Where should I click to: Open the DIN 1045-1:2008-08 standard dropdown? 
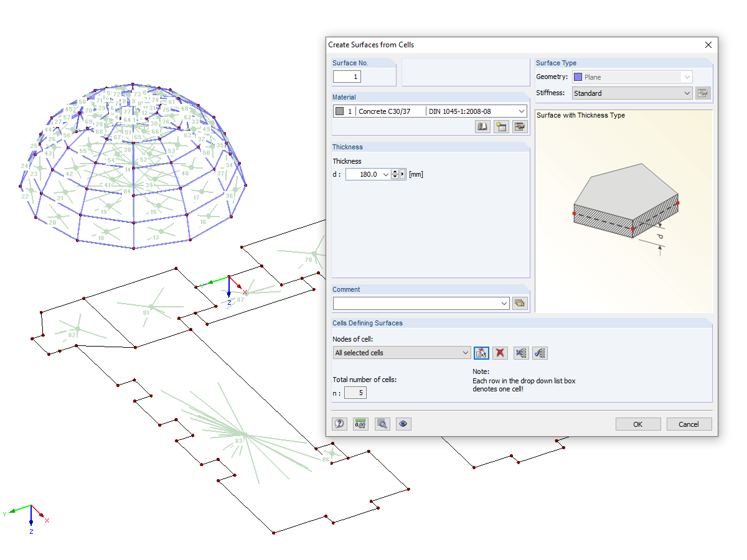[x=521, y=111]
